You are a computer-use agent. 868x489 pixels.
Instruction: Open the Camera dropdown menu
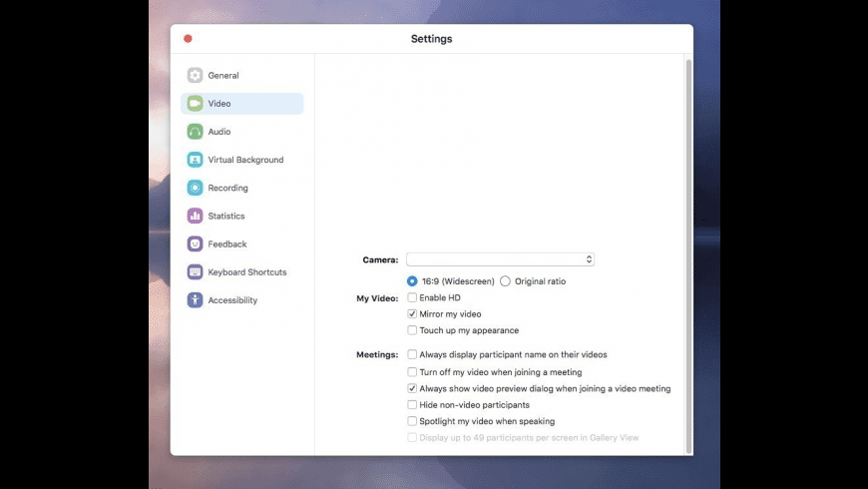click(500, 259)
